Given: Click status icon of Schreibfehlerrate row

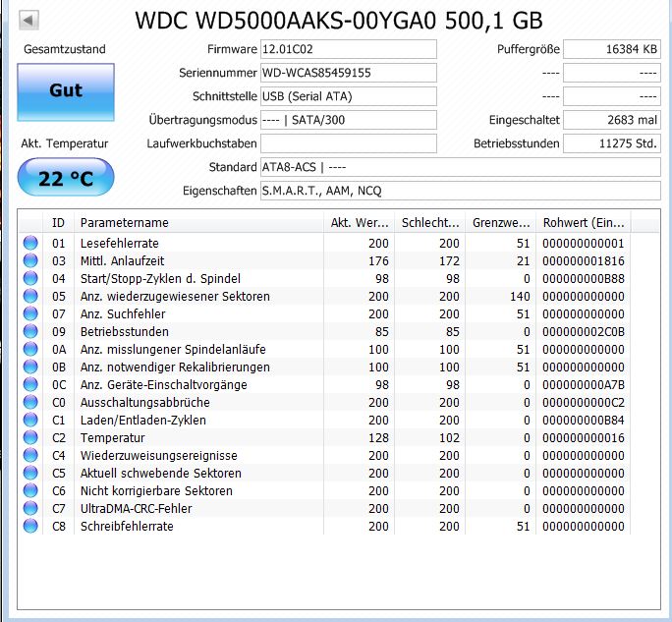Looking at the screenshot, I should click(x=30, y=526).
